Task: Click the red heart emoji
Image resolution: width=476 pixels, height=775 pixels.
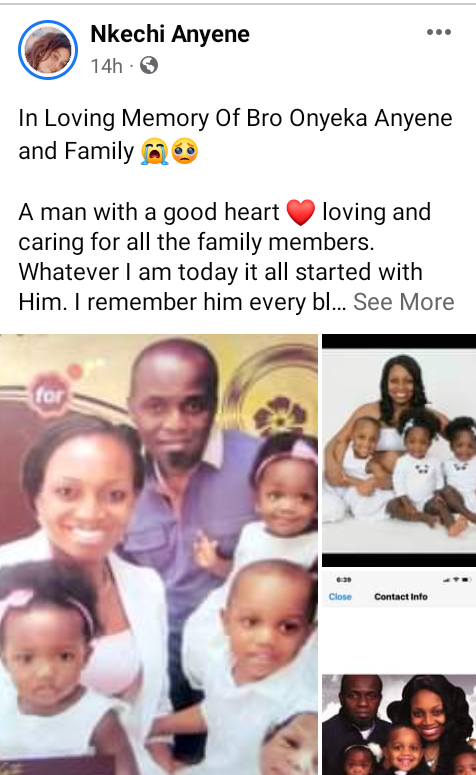Action: [301, 213]
